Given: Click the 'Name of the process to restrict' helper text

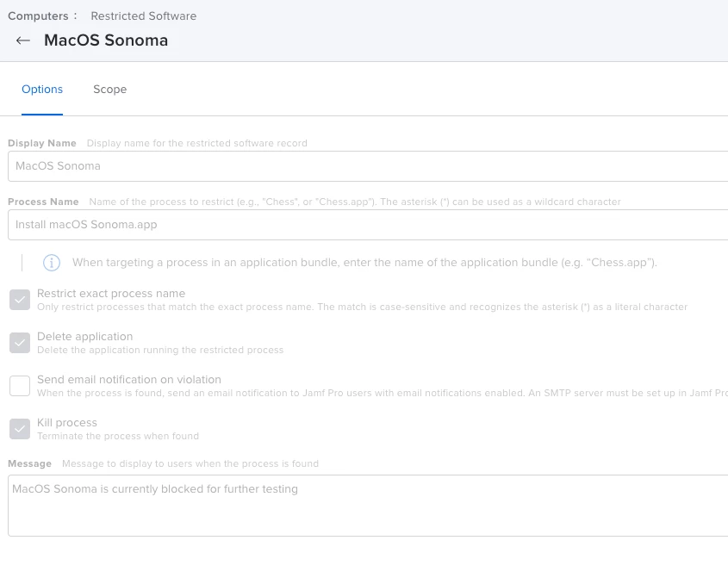Looking at the screenshot, I should [x=355, y=202].
